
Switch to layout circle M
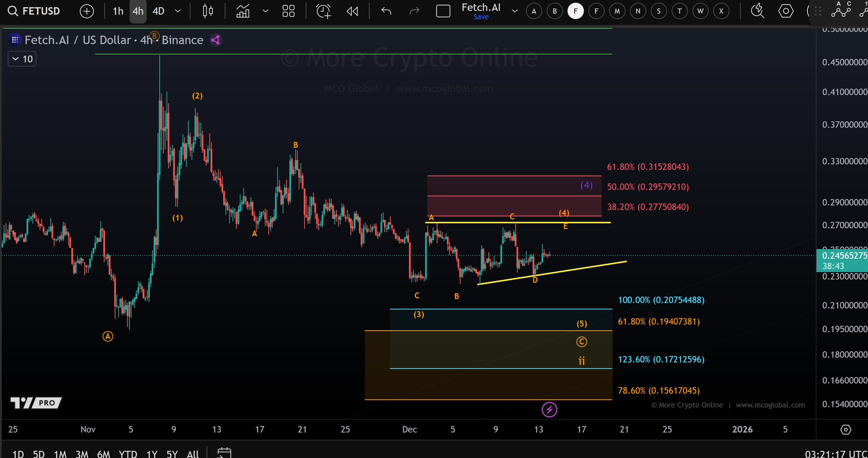click(x=617, y=11)
